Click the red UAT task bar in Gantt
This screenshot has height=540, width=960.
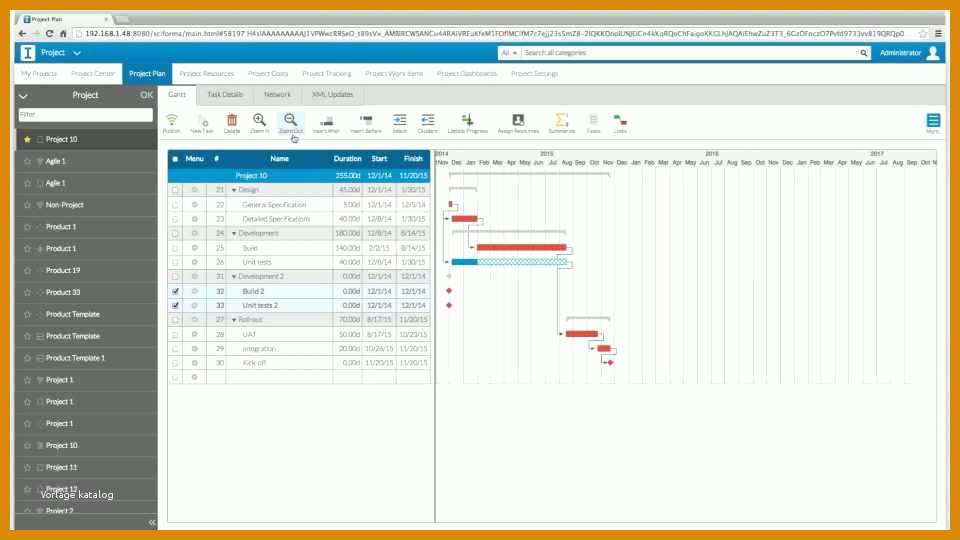582,334
